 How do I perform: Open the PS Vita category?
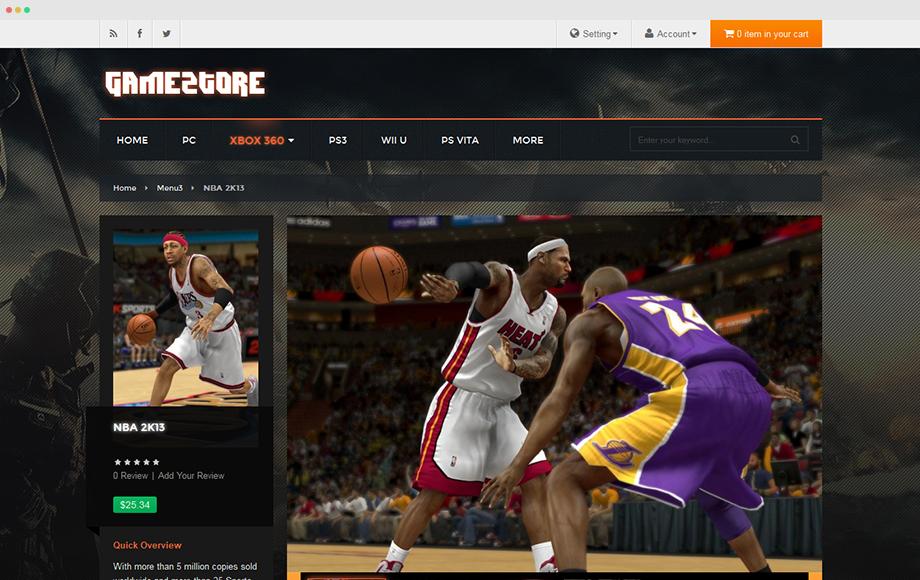[460, 140]
